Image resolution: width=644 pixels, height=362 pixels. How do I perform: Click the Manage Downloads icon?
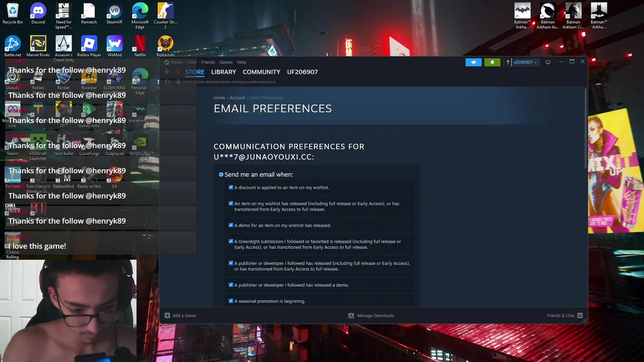351,315
